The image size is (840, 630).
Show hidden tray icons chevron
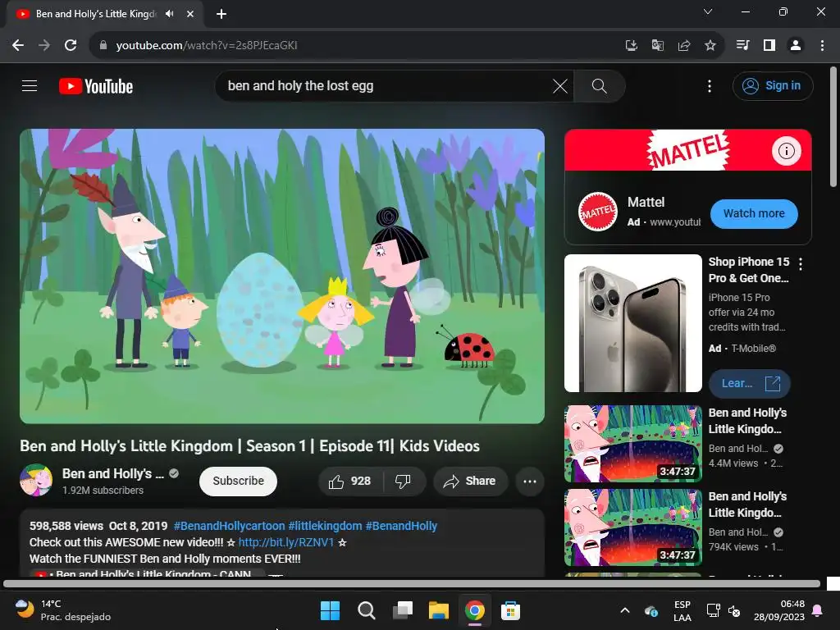(x=624, y=610)
